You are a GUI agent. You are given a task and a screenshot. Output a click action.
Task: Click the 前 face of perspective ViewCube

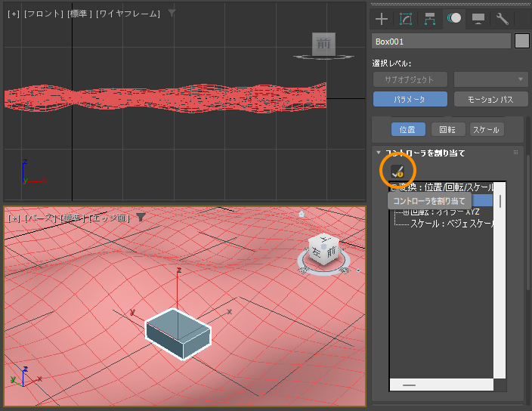pos(331,252)
